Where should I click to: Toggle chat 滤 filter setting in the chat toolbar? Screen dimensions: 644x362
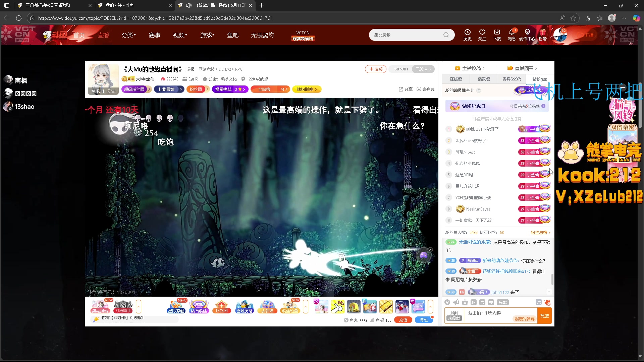pyautogui.click(x=538, y=302)
